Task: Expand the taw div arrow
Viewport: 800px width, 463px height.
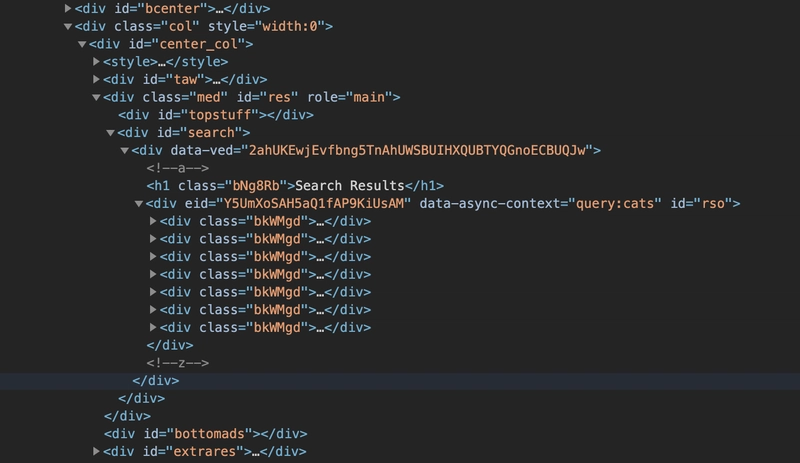Action: click(96, 79)
